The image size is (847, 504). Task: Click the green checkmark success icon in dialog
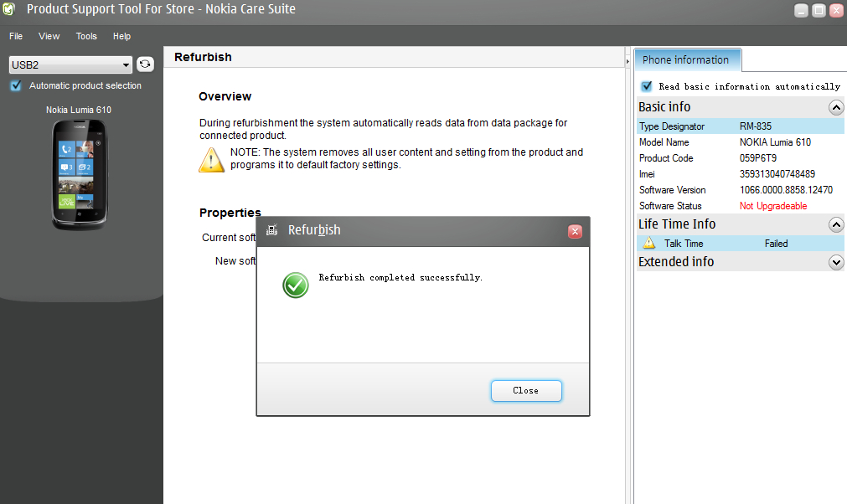click(296, 285)
